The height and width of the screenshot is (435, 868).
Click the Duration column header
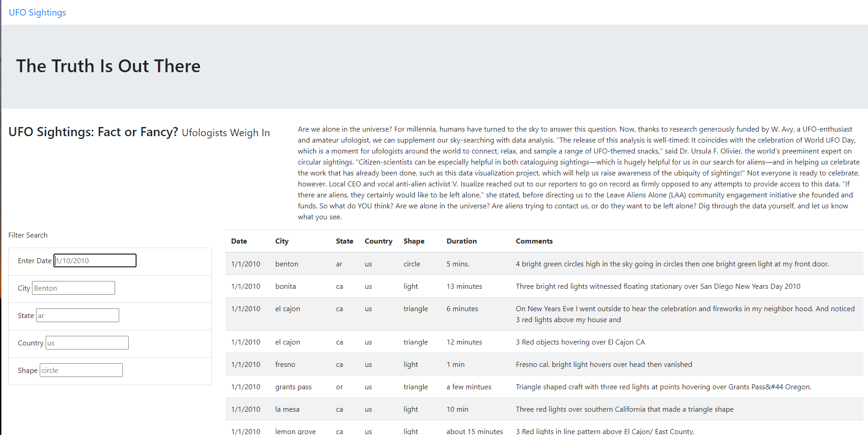pyautogui.click(x=461, y=241)
